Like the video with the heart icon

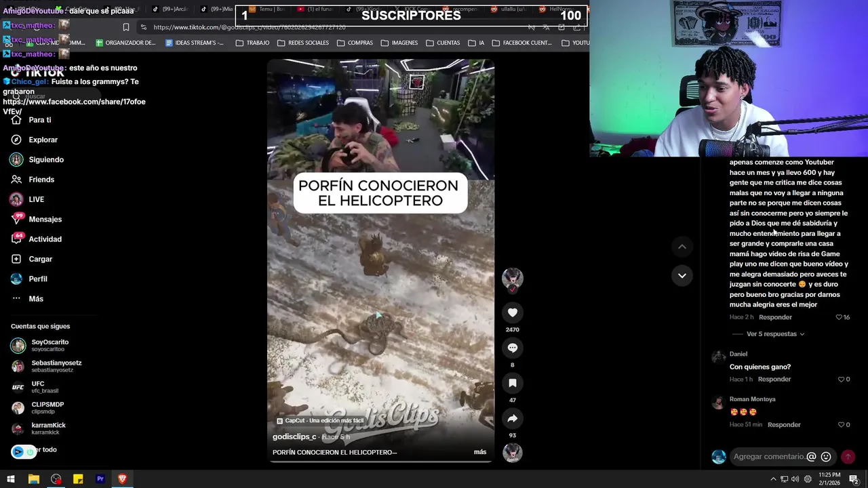click(x=513, y=312)
